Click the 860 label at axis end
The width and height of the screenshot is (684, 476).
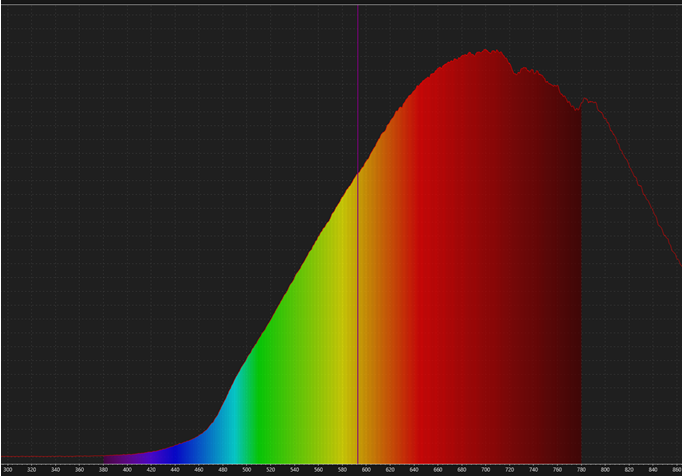coord(677,469)
